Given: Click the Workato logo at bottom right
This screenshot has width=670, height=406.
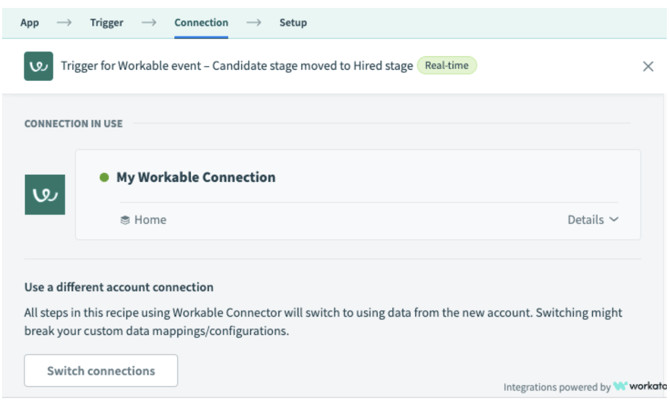Looking at the screenshot, I should pos(641,387).
